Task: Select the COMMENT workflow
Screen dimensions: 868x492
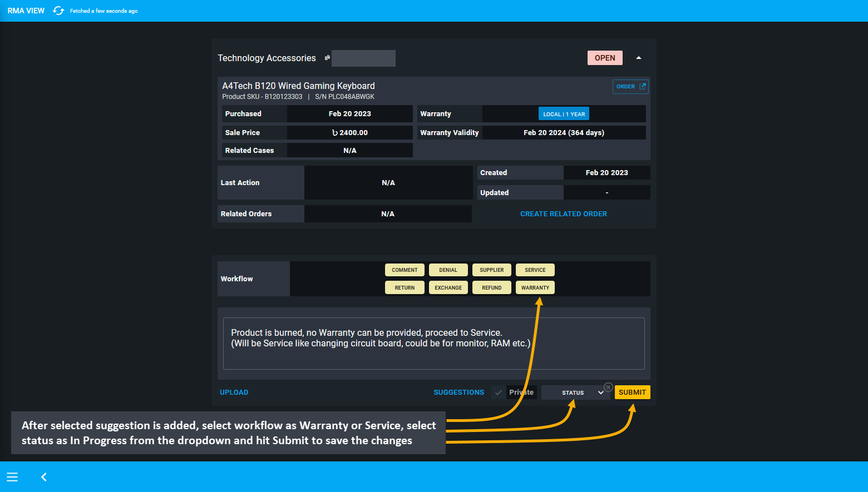Action: tap(405, 270)
